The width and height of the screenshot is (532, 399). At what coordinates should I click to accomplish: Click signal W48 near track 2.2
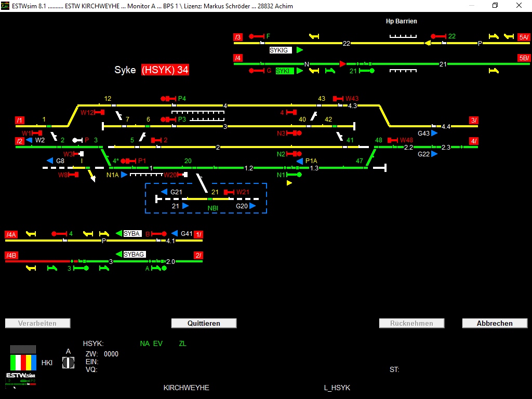pyautogui.click(x=392, y=140)
